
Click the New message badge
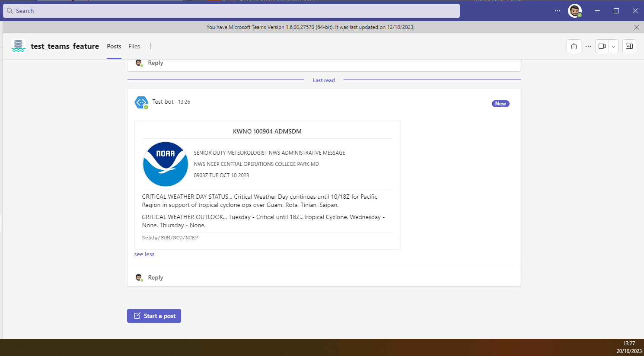click(x=500, y=104)
